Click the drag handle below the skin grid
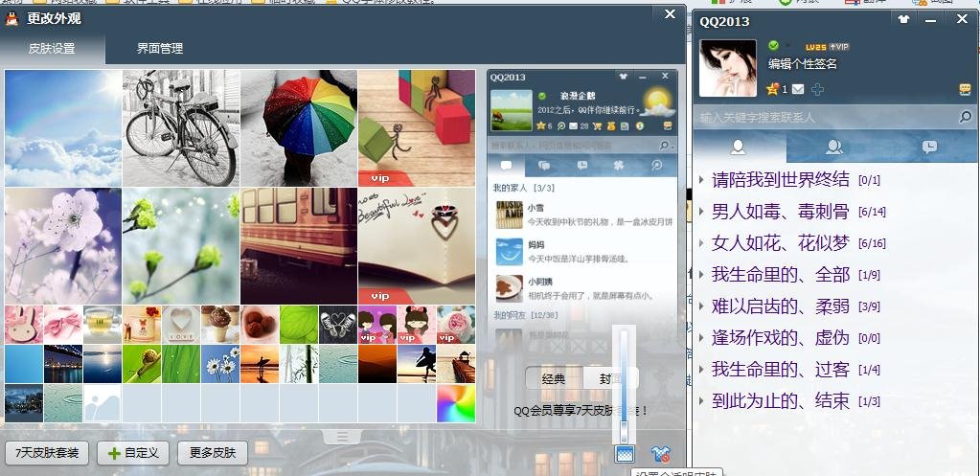The image size is (980, 476). coord(341,436)
